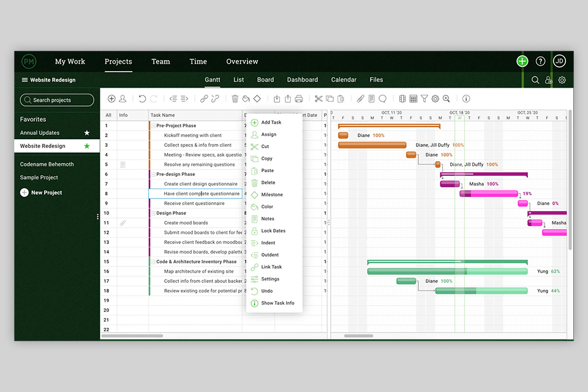Switch to the Files view
This screenshot has height=392, width=588.
point(376,80)
